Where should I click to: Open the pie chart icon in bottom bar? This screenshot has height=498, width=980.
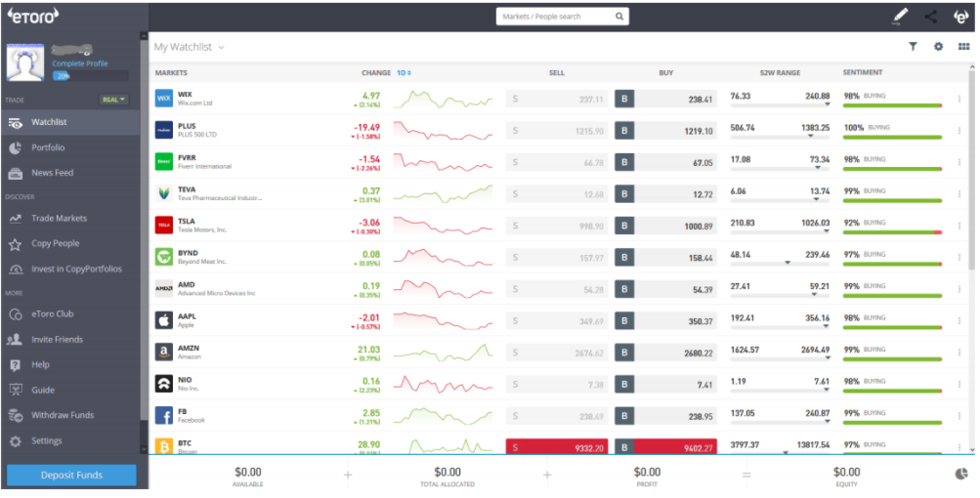(961, 475)
